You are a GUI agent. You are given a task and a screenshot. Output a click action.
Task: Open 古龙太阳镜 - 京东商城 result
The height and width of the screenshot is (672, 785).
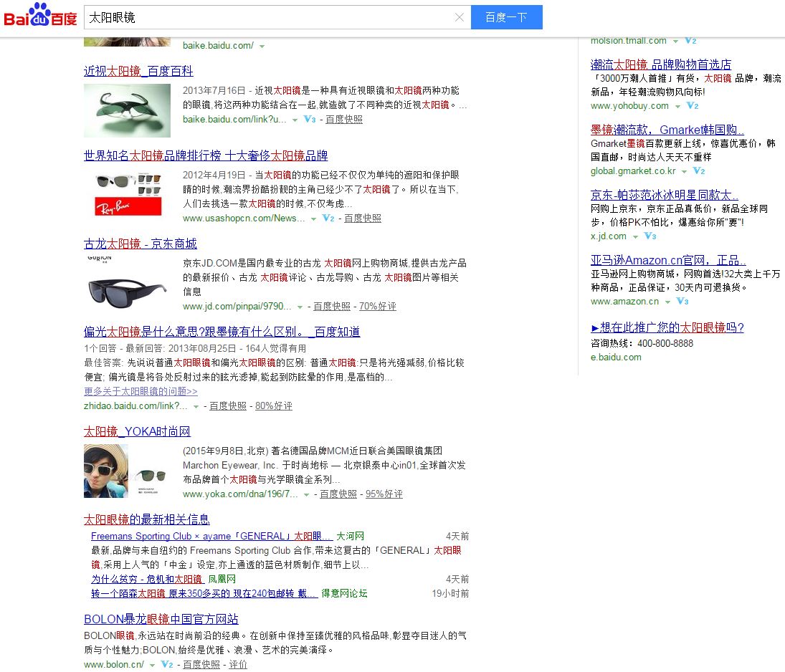click(141, 244)
